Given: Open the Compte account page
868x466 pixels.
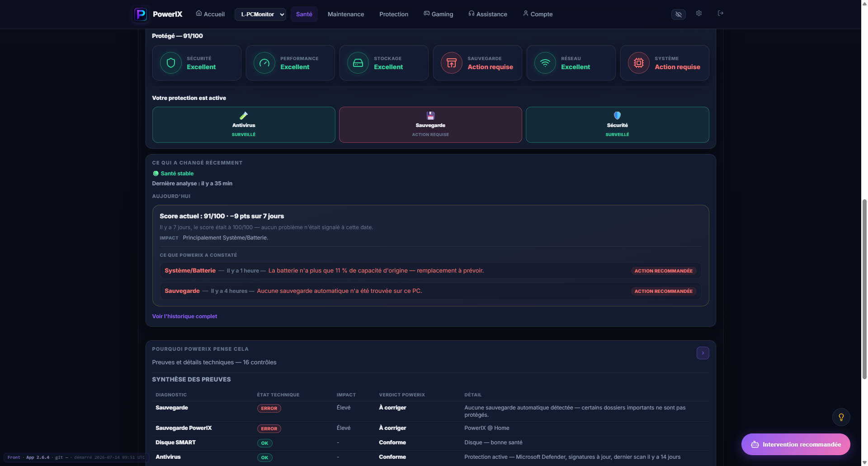Looking at the screenshot, I should coord(538,14).
